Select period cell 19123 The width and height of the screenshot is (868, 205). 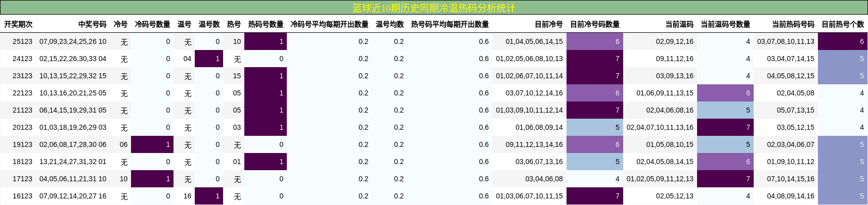click(22, 144)
